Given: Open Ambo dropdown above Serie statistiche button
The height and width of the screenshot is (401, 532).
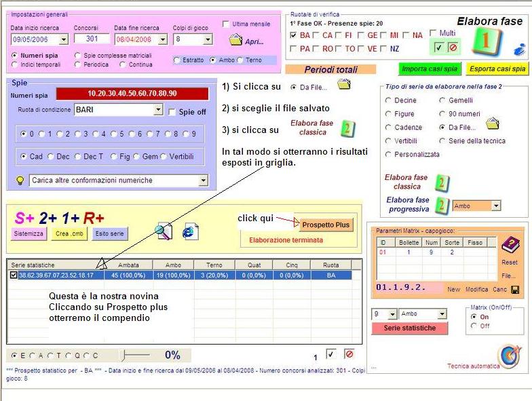Looking at the screenshot, I should tap(442, 313).
